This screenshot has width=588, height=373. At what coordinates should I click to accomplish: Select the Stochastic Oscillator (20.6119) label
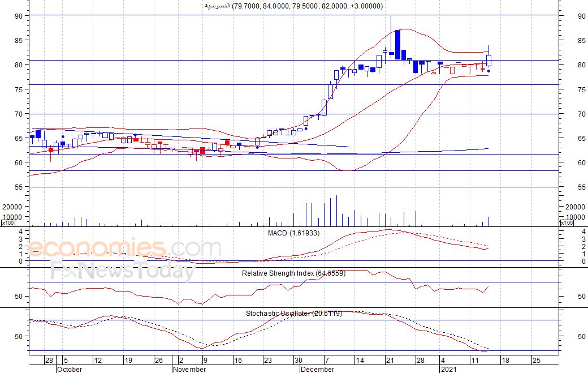(294, 314)
